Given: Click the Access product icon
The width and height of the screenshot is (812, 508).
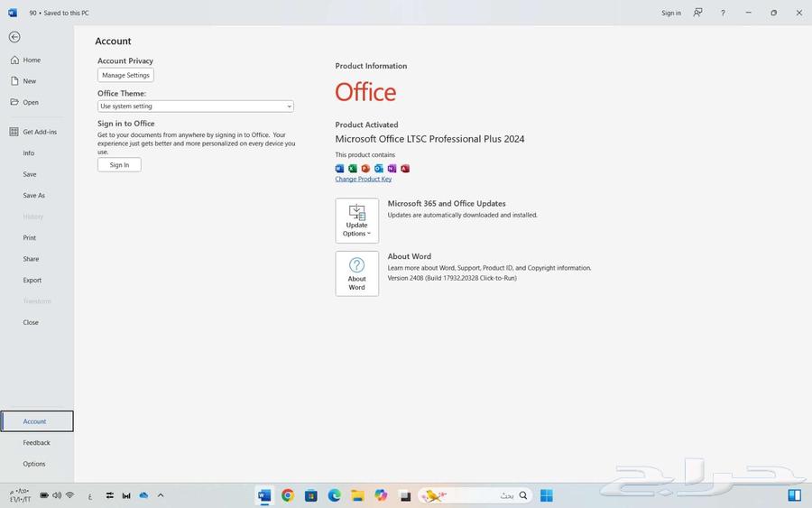Looking at the screenshot, I should [x=405, y=169].
